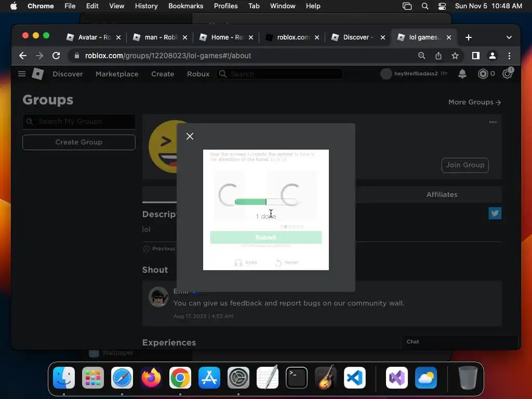Close the Discover tab
Viewport: 532px width, 399px height.
pos(383,37)
